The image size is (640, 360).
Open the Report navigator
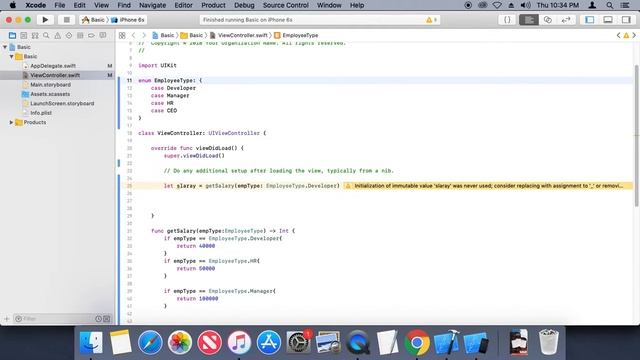coord(102,36)
